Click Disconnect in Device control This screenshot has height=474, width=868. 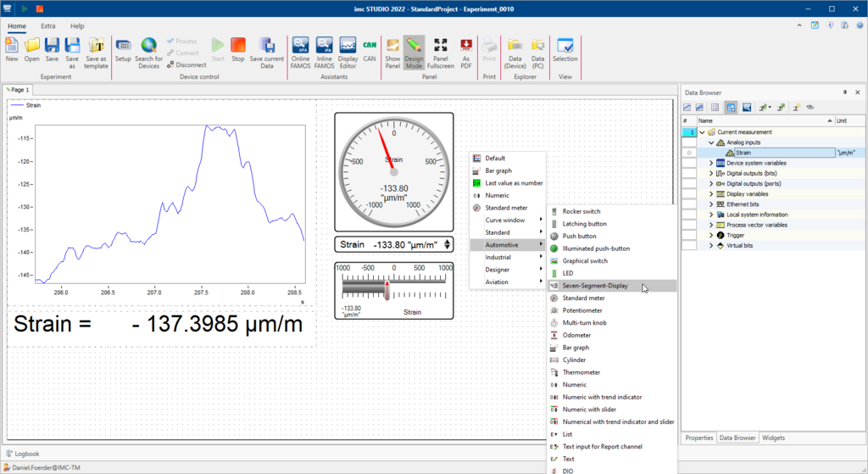(186, 64)
